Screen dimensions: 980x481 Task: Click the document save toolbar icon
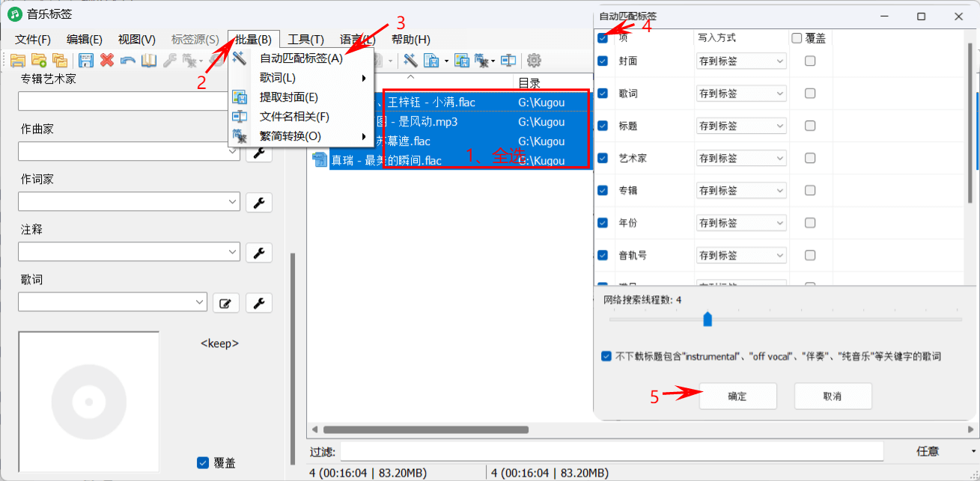pyautogui.click(x=431, y=60)
